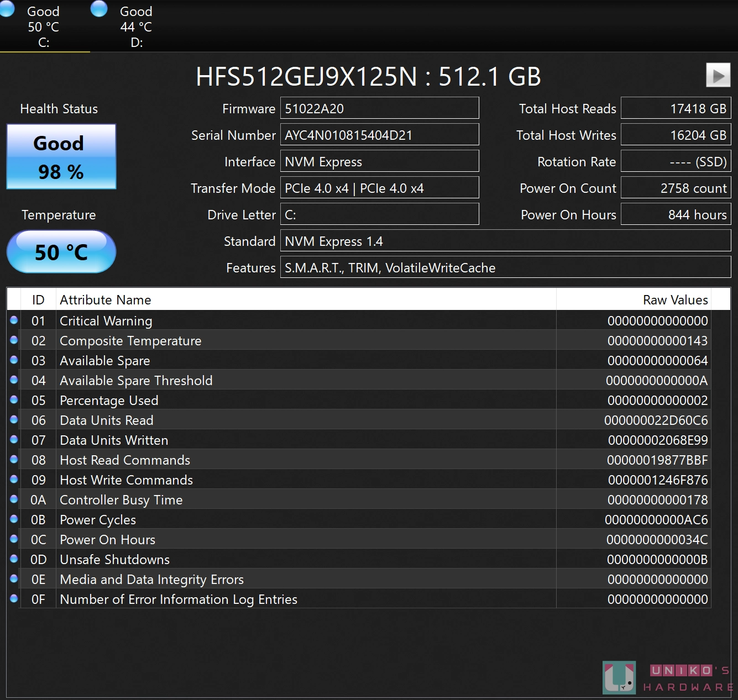This screenshot has height=700, width=738.
Task: Select the Data Units Written attribute name
Action: [x=114, y=440]
